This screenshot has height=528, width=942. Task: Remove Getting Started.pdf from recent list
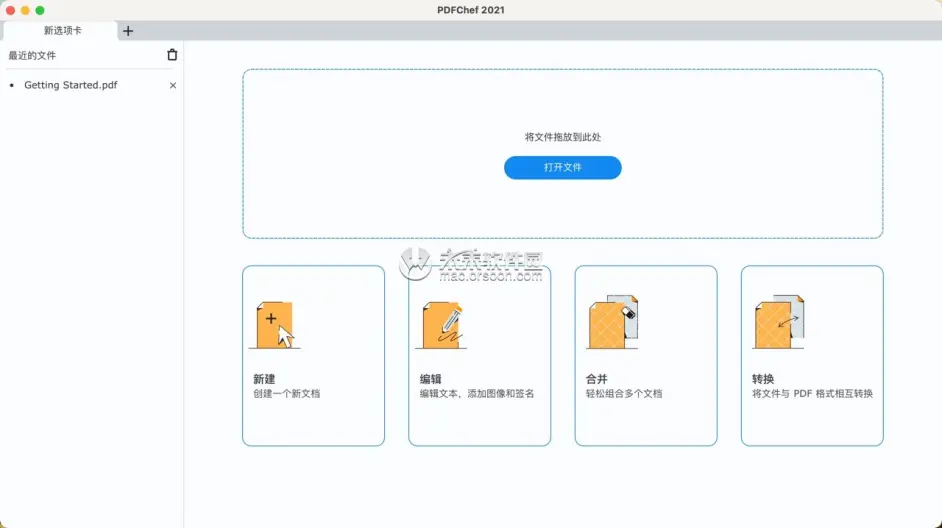point(173,85)
